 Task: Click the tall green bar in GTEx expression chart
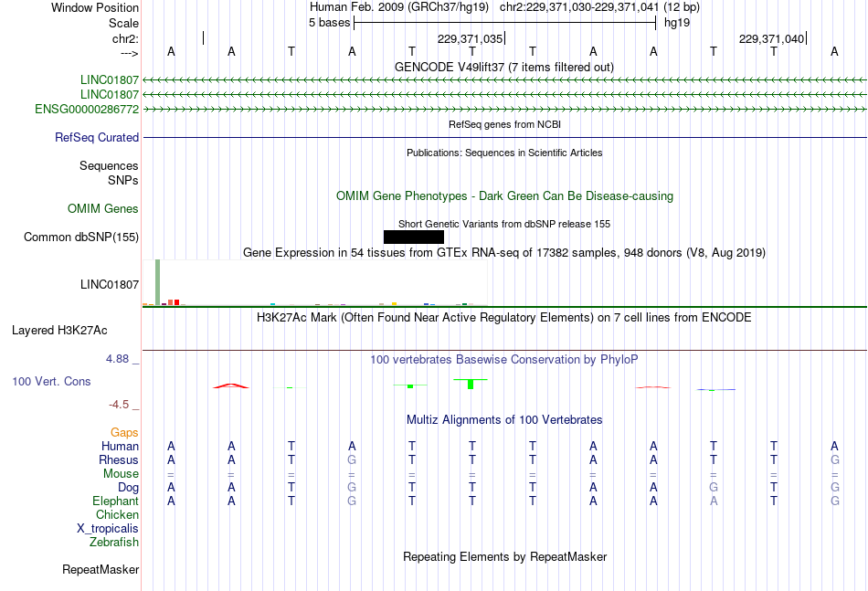click(x=158, y=282)
